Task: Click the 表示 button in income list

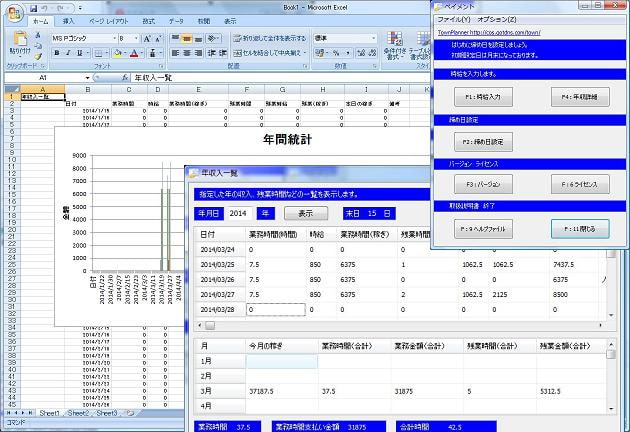Action: tap(306, 213)
